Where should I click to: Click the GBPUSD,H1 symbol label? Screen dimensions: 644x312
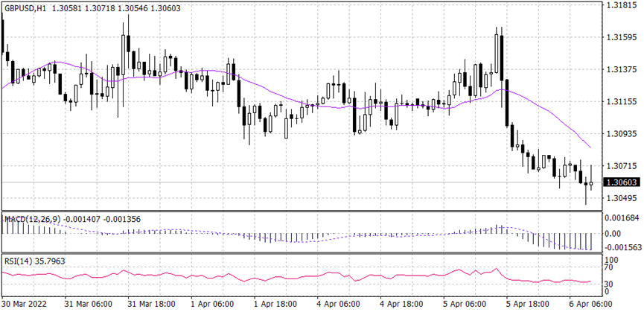click(x=28, y=7)
